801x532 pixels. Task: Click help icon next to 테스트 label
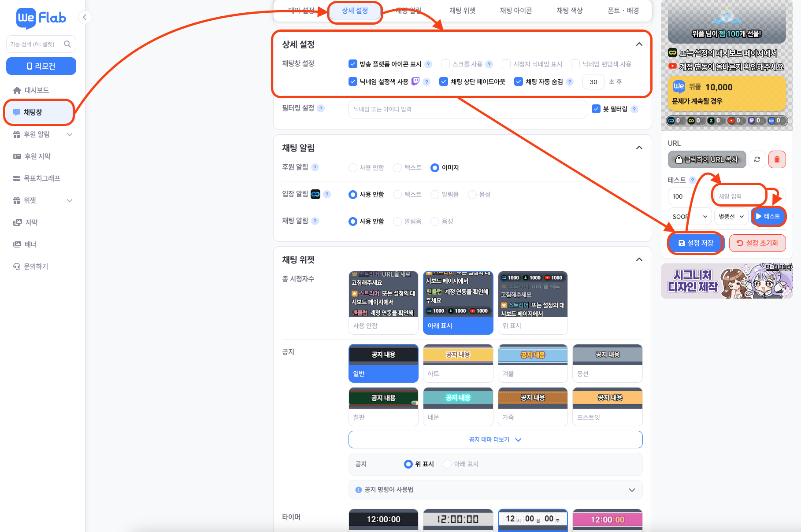[x=692, y=180]
